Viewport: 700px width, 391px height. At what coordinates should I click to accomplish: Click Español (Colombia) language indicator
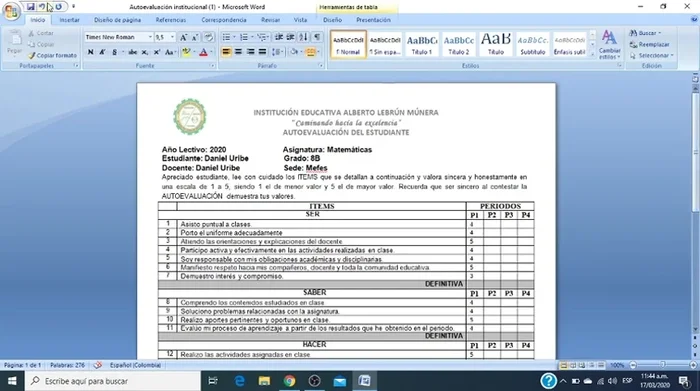[135, 365]
